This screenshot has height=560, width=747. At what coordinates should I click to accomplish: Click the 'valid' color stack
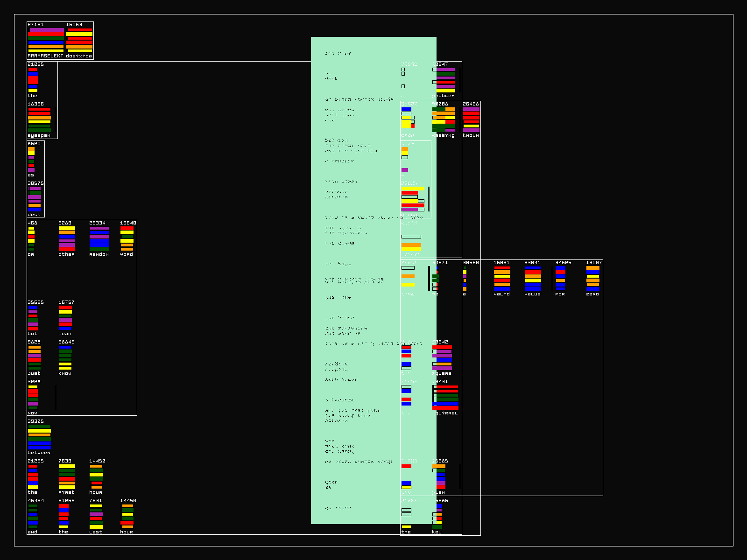pyautogui.click(x=502, y=278)
